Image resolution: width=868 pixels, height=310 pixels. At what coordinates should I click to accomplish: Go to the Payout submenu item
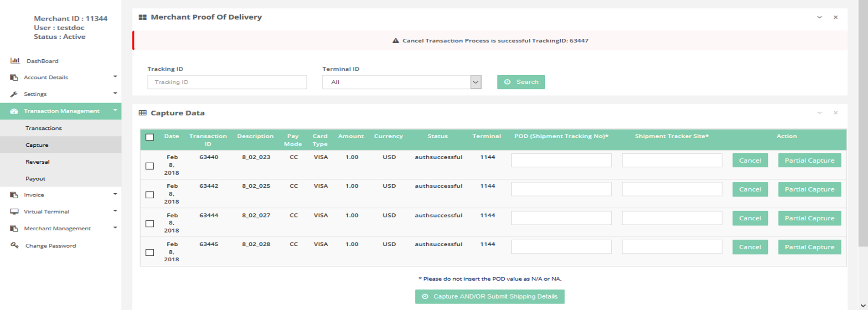(x=36, y=179)
